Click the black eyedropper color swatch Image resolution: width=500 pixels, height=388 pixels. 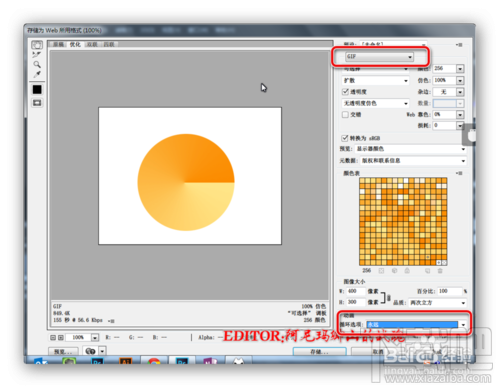37,89
